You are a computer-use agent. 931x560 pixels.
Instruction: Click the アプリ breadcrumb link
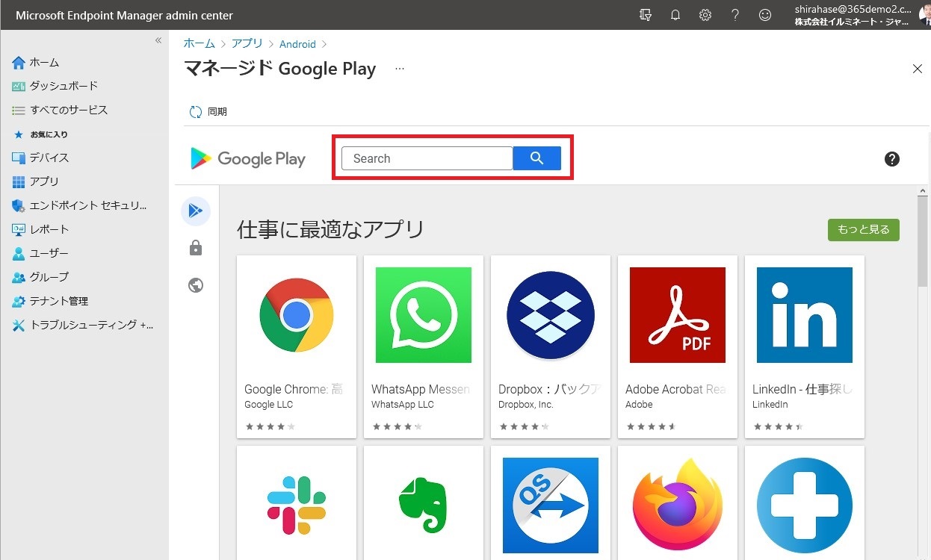pos(247,44)
